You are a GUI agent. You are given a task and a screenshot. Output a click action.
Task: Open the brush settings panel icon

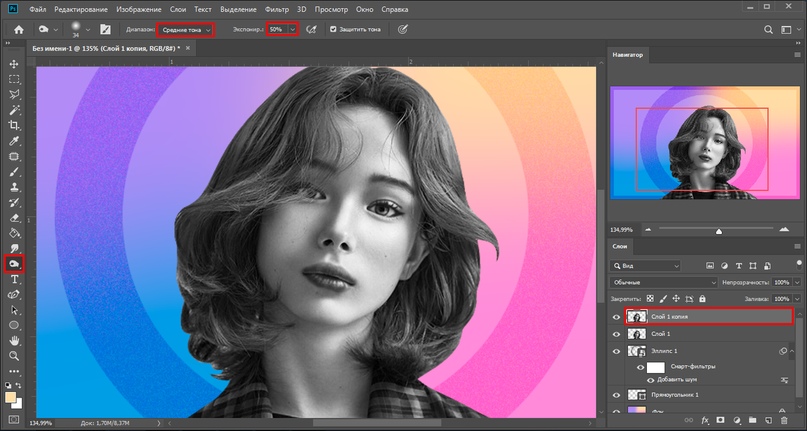(106, 29)
